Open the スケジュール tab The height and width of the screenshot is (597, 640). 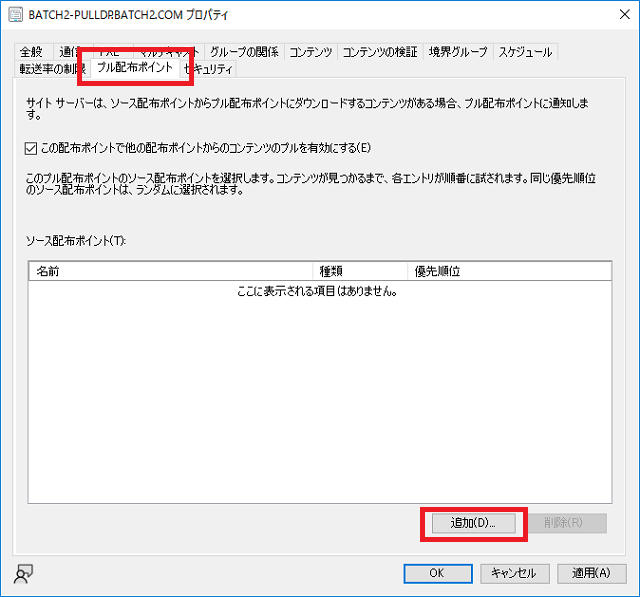click(x=525, y=52)
